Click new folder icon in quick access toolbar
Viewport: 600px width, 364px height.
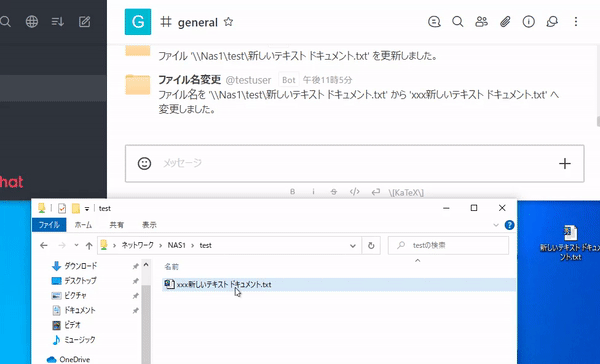76,208
